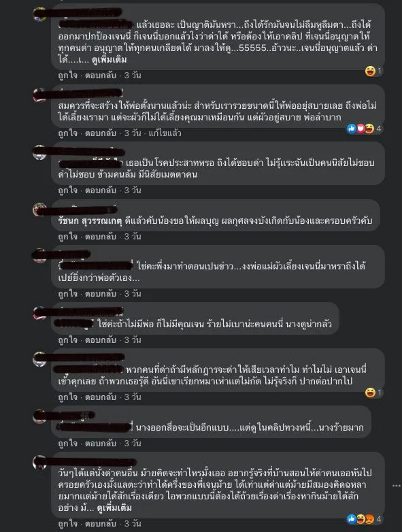This screenshot has height=532, width=402.
Task: Like the นางร้ายมาก comment
Action: pos(67,443)
